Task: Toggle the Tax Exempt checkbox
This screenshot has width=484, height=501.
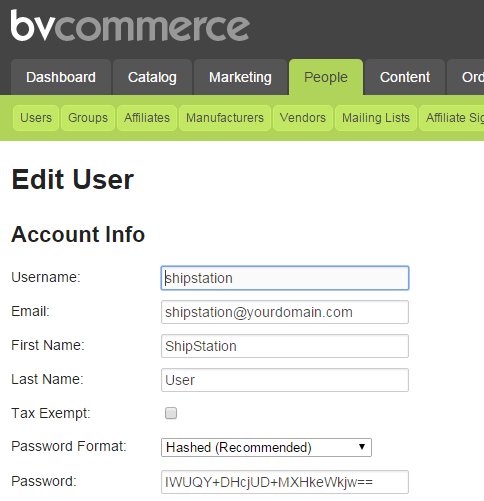Action: click(x=171, y=413)
